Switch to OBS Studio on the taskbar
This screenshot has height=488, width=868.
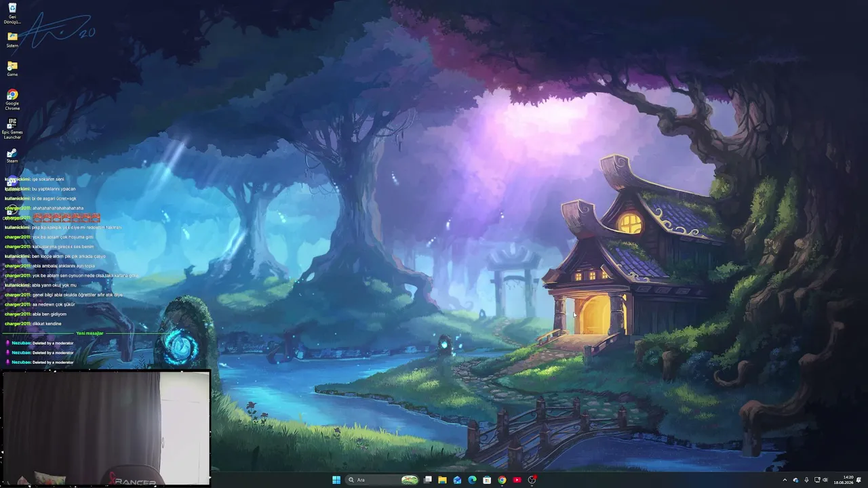(532, 480)
